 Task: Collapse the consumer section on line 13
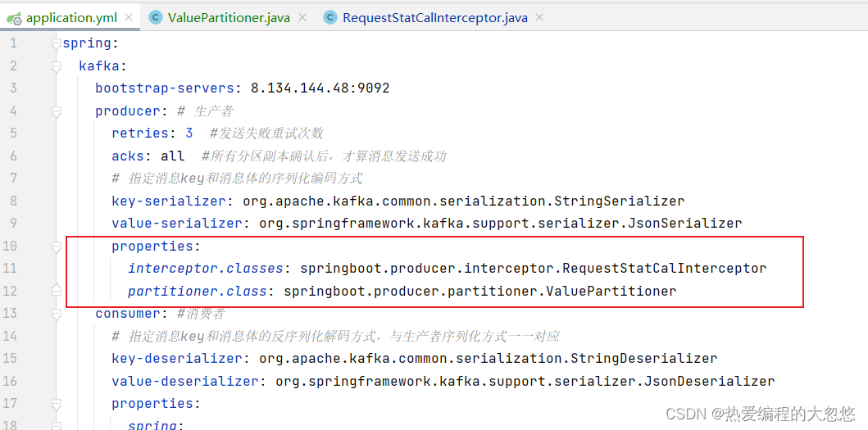(x=56, y=314)
